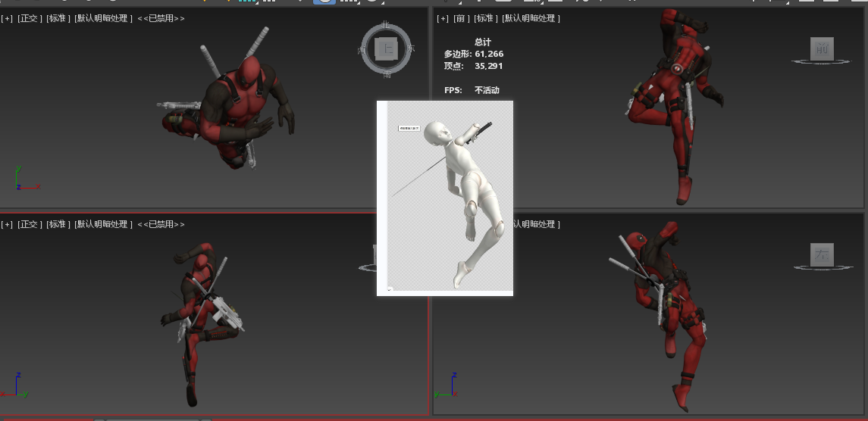Open [+] menu of top-left orthographic viewport
The height and width of the screenshot is (421, 868).
pyautogui.click(x=7, y=18)
